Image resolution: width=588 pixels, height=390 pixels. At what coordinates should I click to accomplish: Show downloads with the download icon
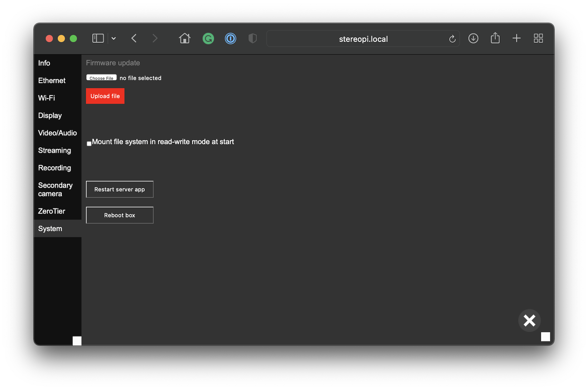coord(473,38)
